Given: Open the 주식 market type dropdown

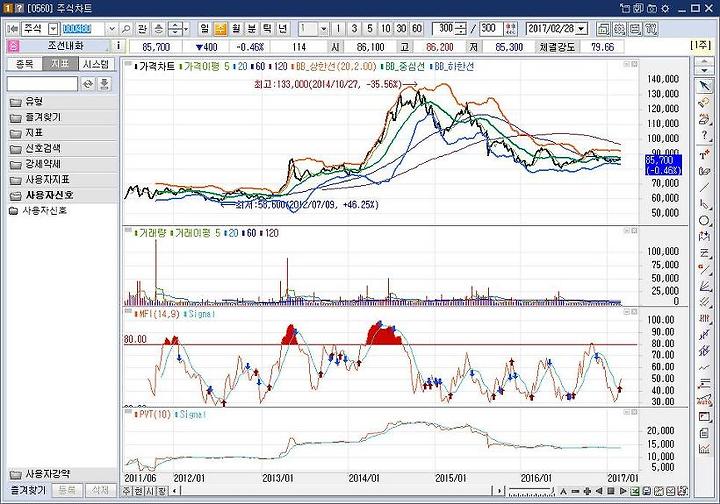Looking at the screenshot, I should [x=53, y=29].
